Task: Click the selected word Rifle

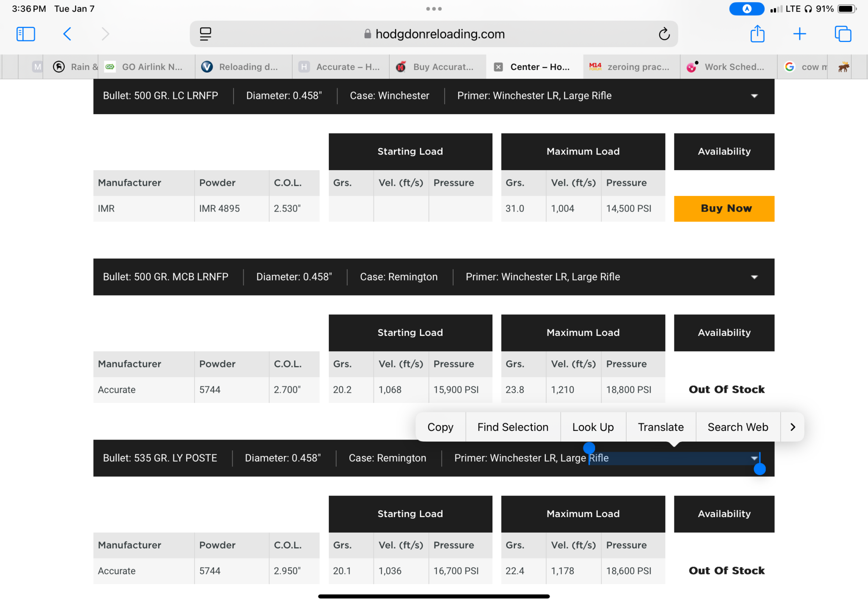Action: 599,458
